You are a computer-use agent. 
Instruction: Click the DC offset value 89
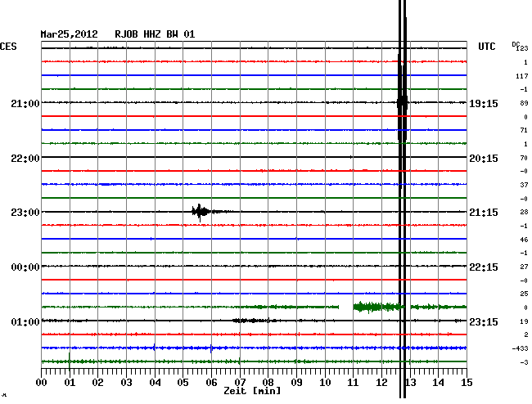[x=524, y=103]
